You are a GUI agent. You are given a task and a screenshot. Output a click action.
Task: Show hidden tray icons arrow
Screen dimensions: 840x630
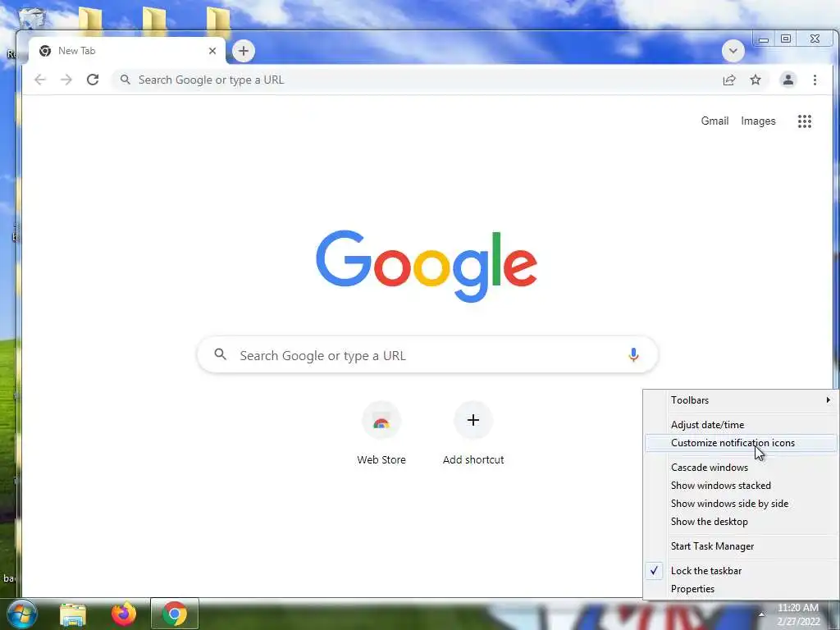click(761, 614)
